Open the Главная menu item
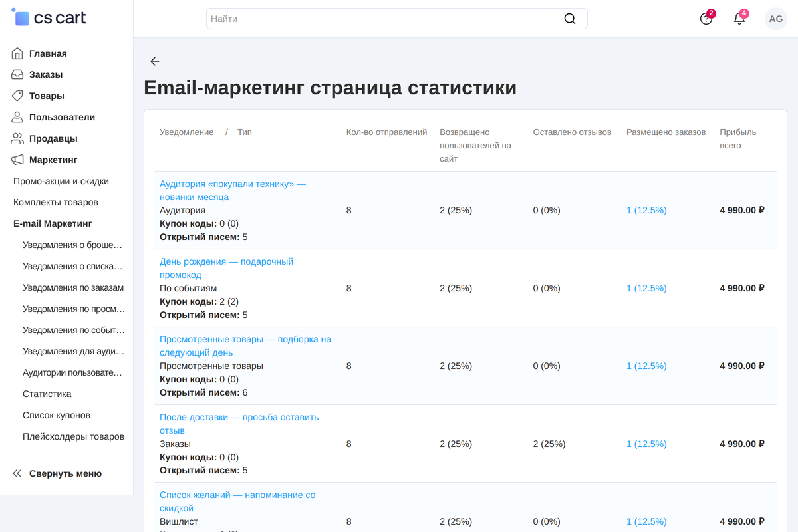Screen dimensions: 798x532 tap(48, 53)
